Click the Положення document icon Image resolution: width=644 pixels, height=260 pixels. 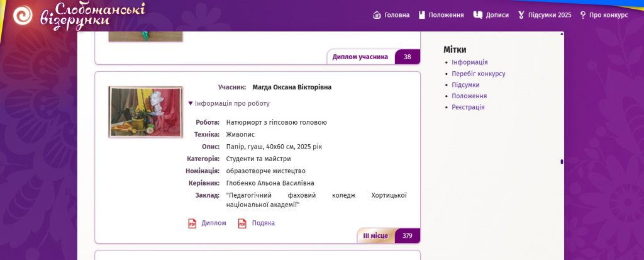(422, 15)
